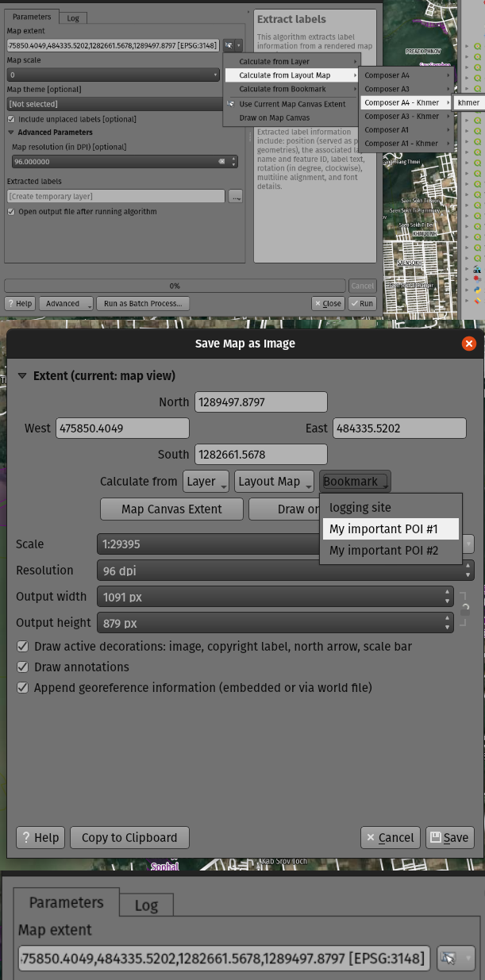
Task: Open the Map theme dropdown
Action: (x=112, y=104)
